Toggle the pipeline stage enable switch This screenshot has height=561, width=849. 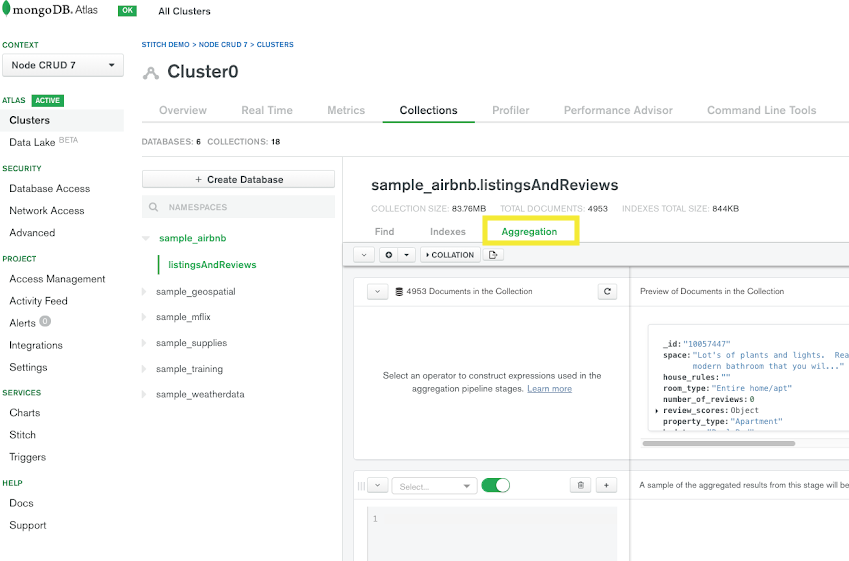(x=495, y=485)
